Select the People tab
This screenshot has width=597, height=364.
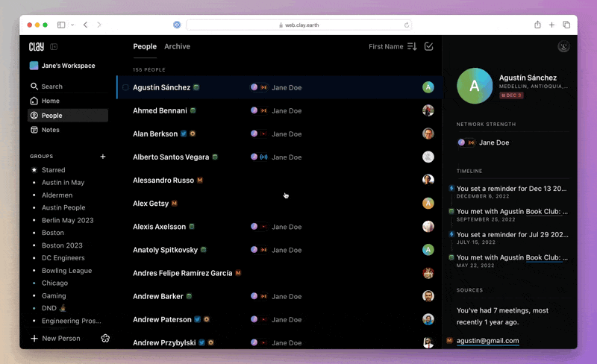(x=145, y=46)
